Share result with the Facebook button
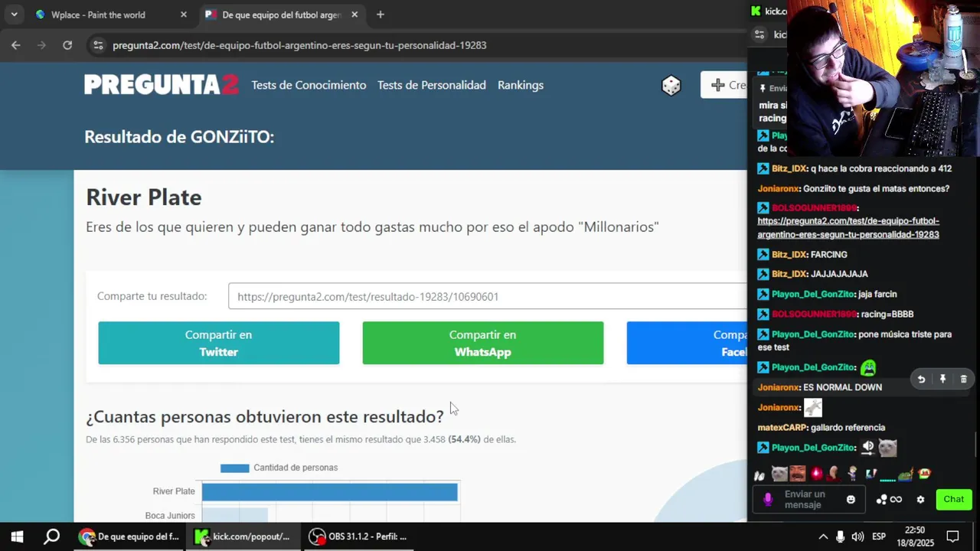The height and width of the screenshot is (551, 980). pyautogui.click(x=687, y=343)
